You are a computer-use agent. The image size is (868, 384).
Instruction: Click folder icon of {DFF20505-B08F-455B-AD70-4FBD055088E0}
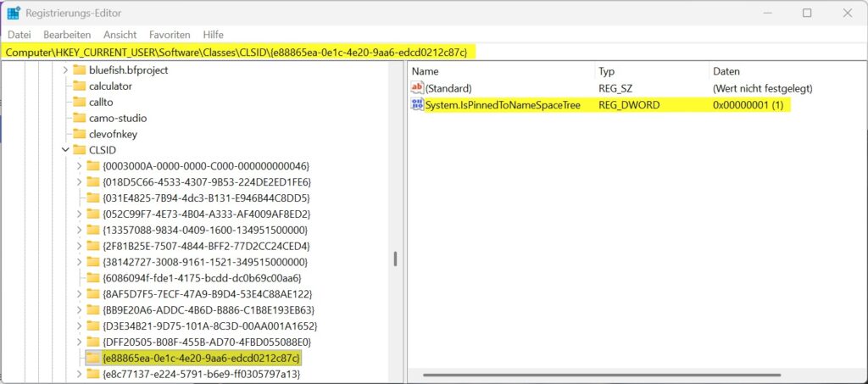point(93,342)
